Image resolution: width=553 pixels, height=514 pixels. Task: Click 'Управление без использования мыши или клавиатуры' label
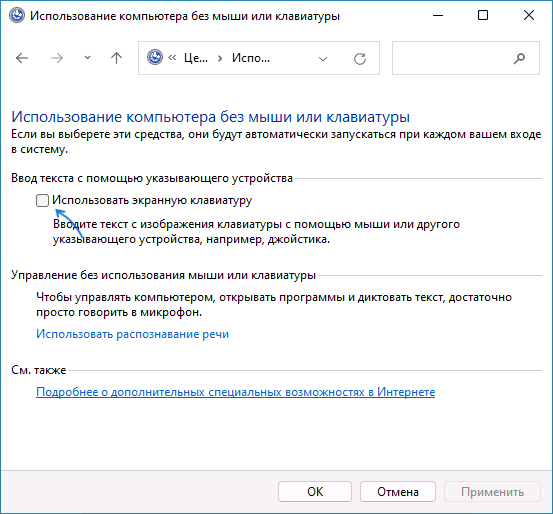pos(163,275)
